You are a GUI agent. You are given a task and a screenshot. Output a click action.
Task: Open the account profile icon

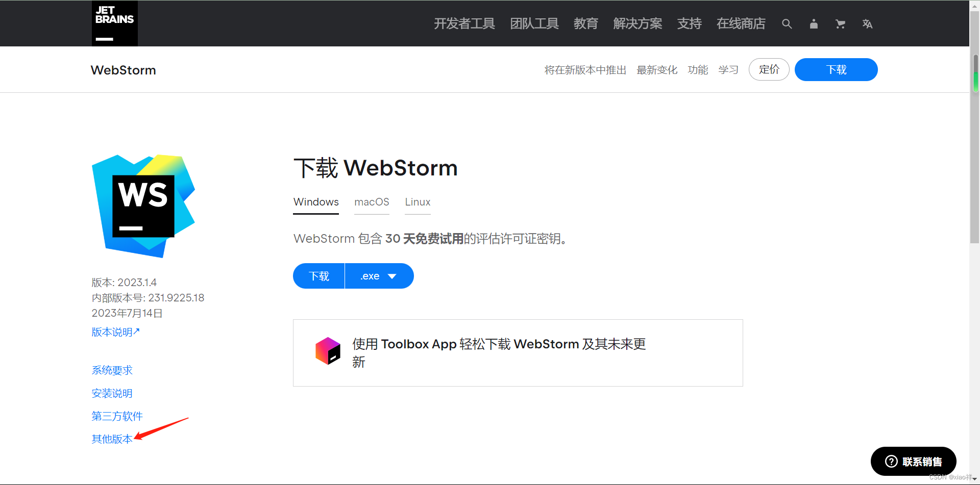[814, 24]
